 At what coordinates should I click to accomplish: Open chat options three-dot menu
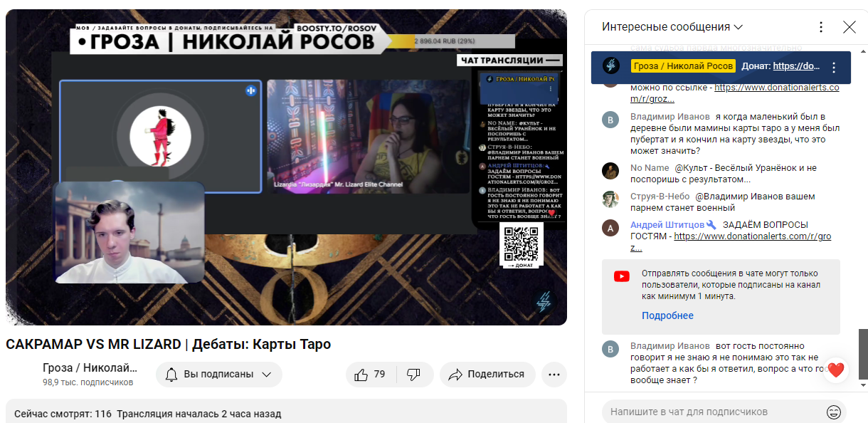click(821, 27)
